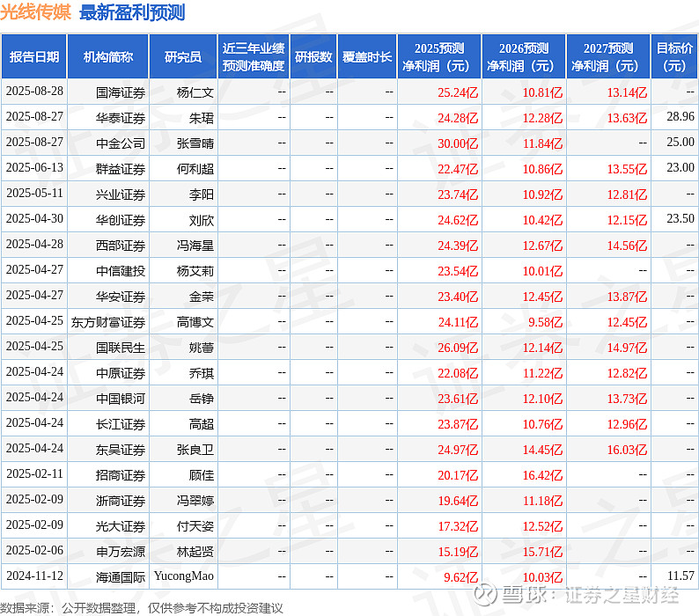Click 16.03亿 2027 forecast value
This screenshot has width=699, height=616.
[627, 450]
